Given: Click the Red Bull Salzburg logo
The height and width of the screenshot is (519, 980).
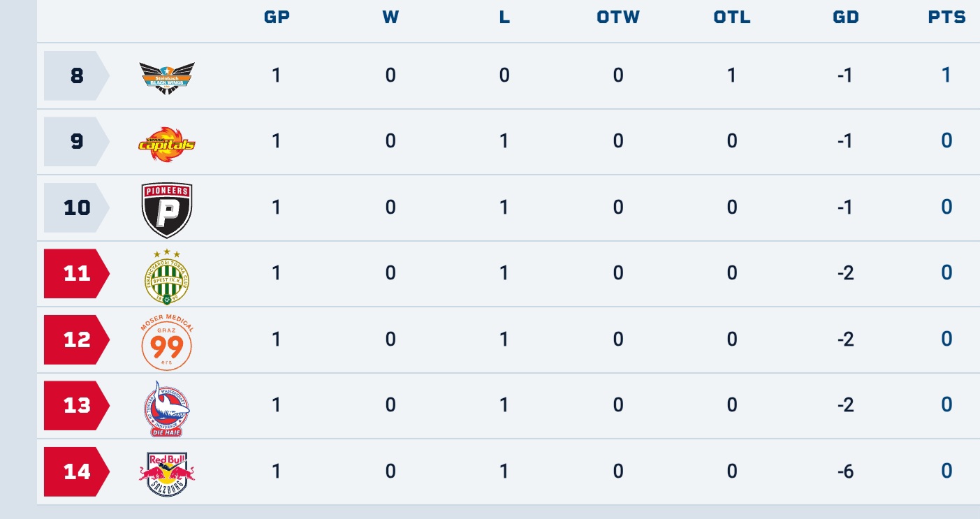Looking at the screenshot, I should (x=167, y=474).
